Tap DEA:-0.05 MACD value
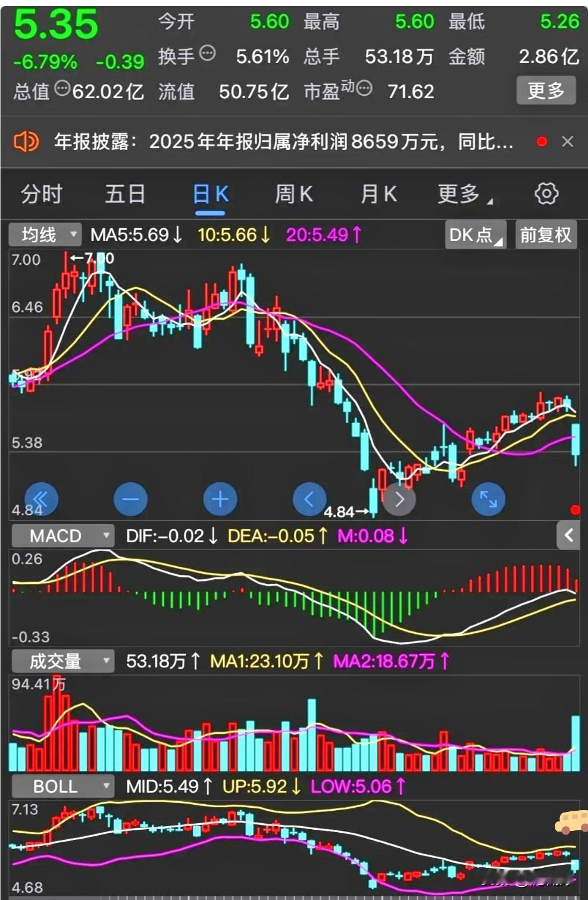This screenshot has height=900, width=588. 278,536
